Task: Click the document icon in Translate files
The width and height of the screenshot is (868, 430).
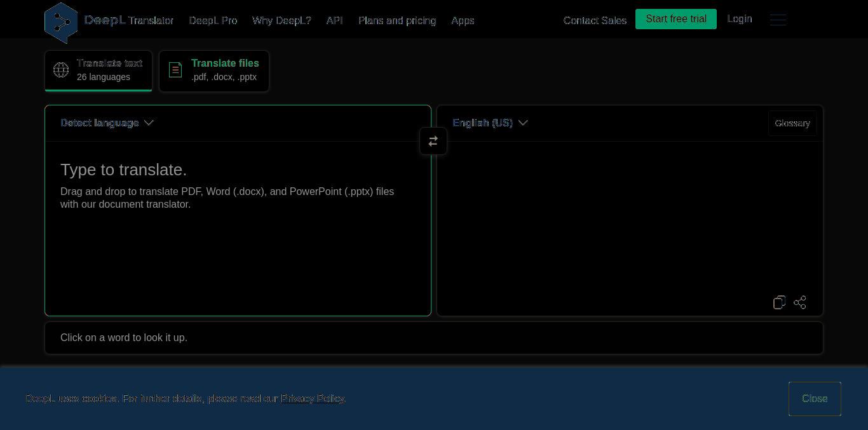Action: 175,70
